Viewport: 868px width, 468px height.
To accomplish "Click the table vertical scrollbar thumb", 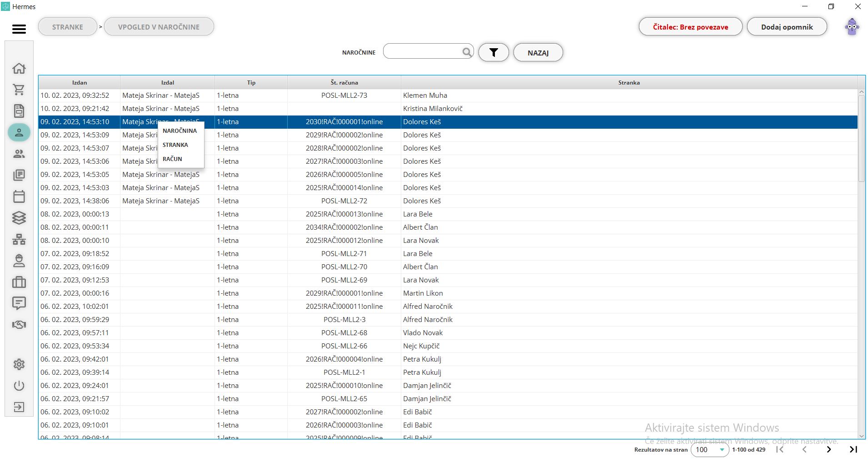I will 861,138.
